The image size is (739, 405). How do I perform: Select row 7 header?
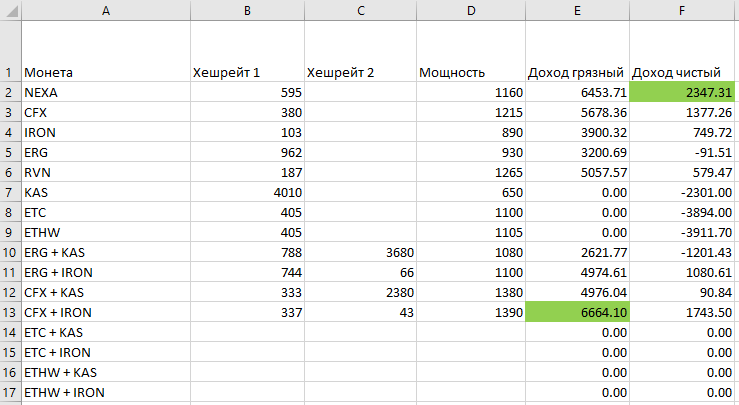click(x=10, y=192)
